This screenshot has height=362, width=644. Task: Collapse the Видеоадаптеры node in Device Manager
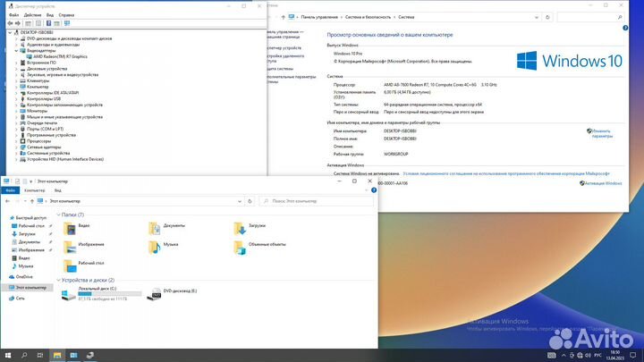(16, 51)
